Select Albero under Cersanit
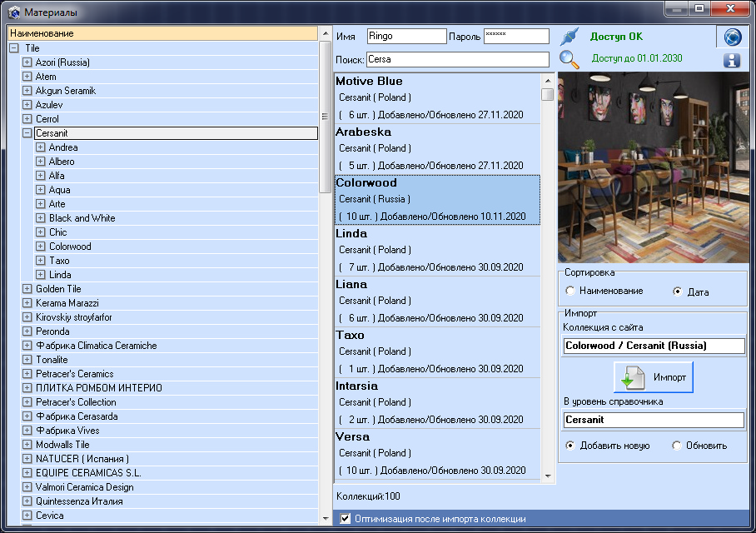The image size is (756, 533). pos(62,162)
